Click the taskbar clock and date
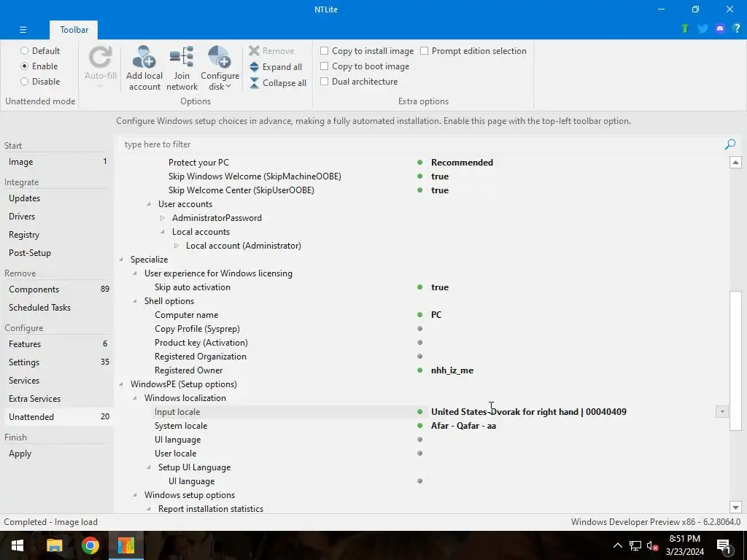747x560 pixels. (684, 545)
